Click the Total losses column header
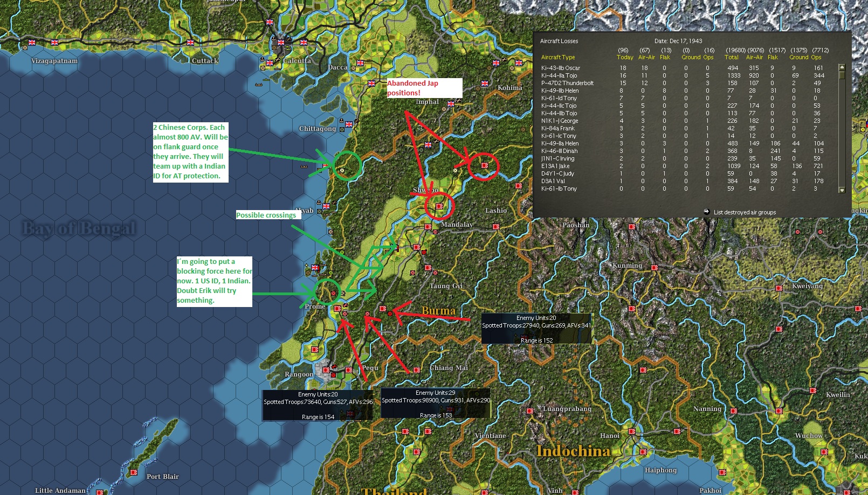868x495 pixels. (732, 57)
